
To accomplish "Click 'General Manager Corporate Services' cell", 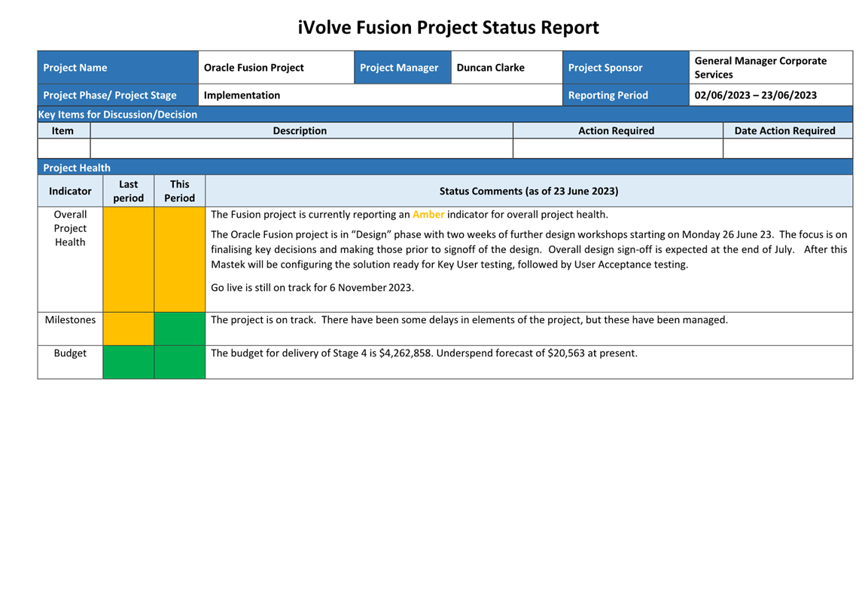I will coord(771,68).
